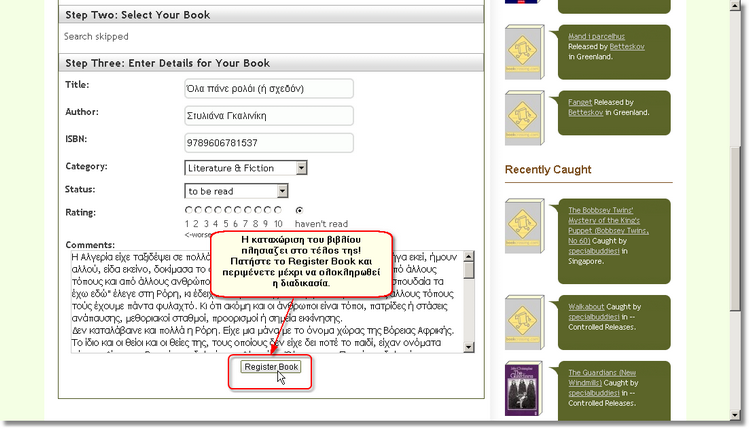Select rating 1 radio button
This screenshot has height=429, width=749.
(x=188, y=210)
